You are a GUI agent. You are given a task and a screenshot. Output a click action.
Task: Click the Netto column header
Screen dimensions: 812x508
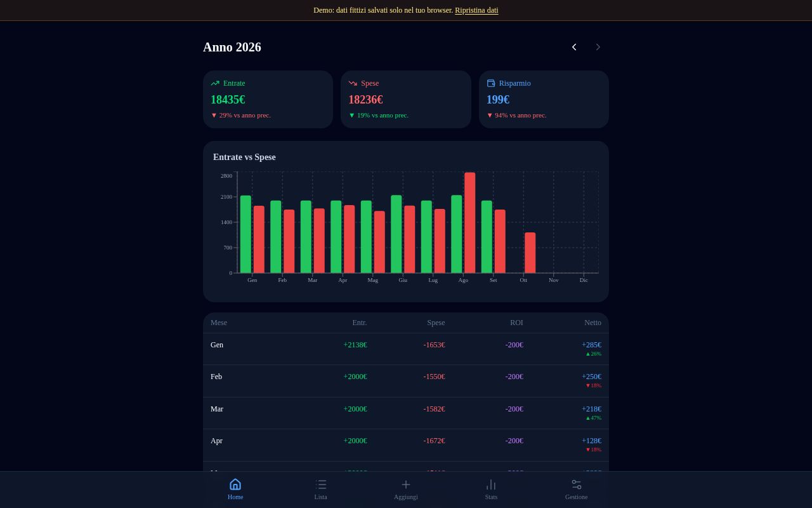(x=593, y=323)
